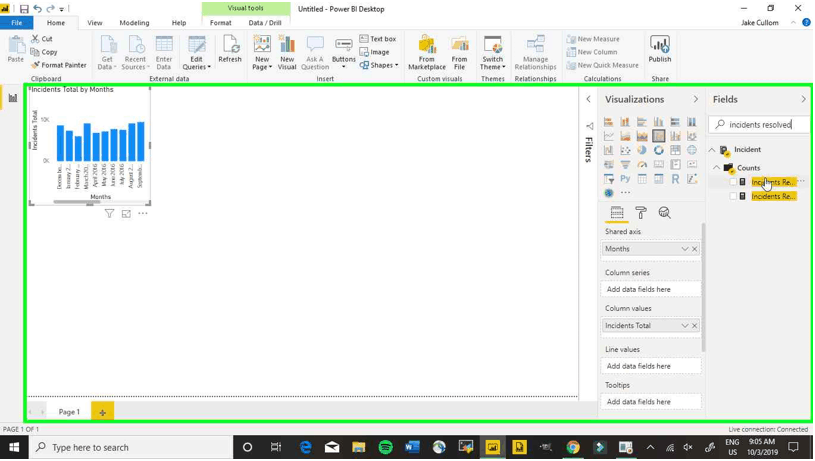Select the Treemap visualization

click(x=675, y=150)
